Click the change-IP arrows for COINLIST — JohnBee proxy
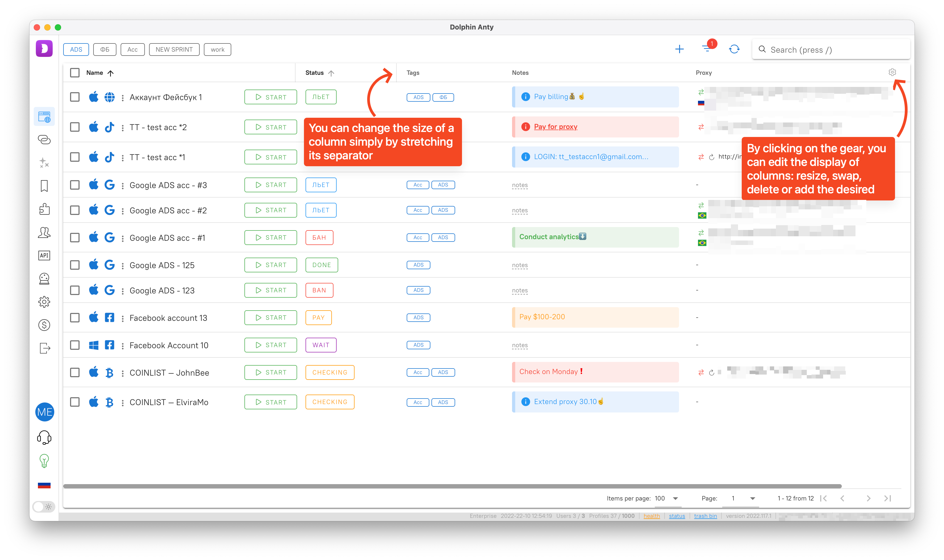The image size is (944, 560). [701, 373]
